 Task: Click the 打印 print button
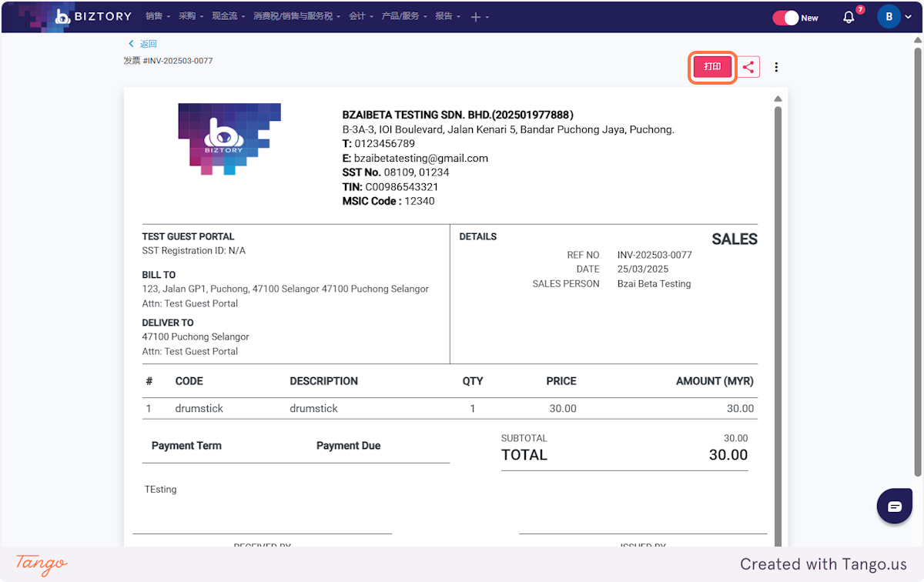(712, 67)
